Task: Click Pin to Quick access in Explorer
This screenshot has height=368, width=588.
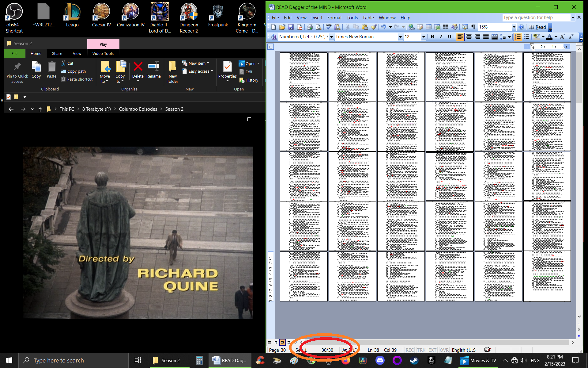Action: pyautogui.click(x=17, y=72)
